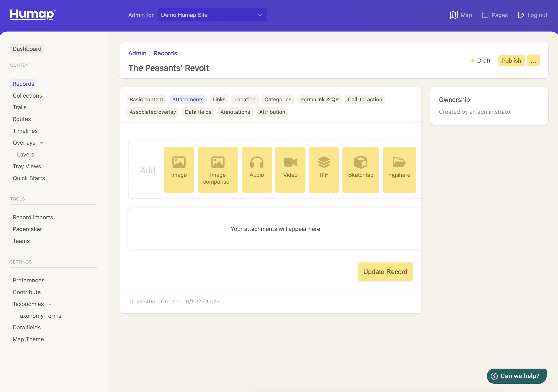This screenshot has height=392, width=558.
Task: Add an IIIF attachment
Action: tap(324, 170)
